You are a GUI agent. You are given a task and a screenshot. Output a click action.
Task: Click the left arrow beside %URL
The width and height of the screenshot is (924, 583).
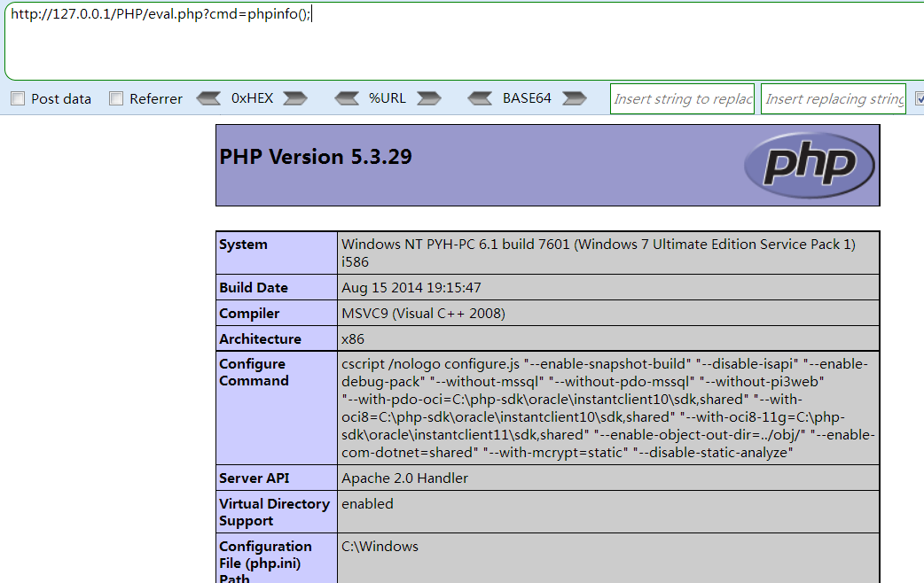347,98
